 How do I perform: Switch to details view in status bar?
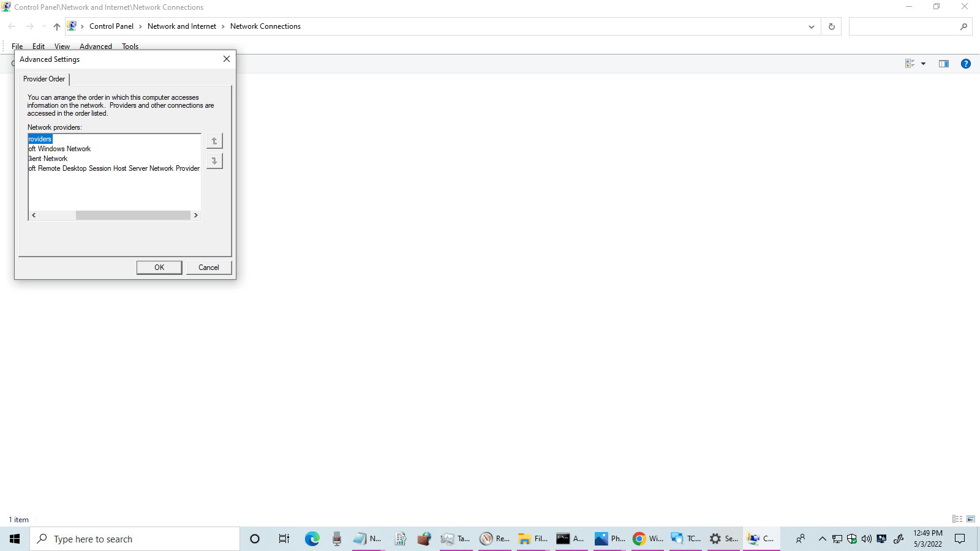(957, 519)
